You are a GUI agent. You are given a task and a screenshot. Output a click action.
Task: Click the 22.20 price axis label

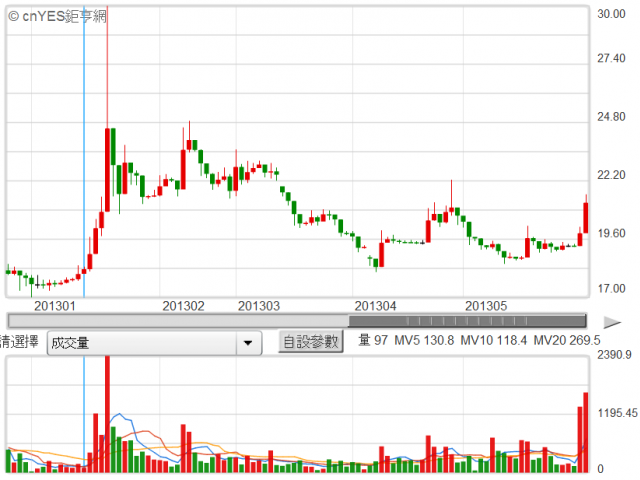(611, 175)
